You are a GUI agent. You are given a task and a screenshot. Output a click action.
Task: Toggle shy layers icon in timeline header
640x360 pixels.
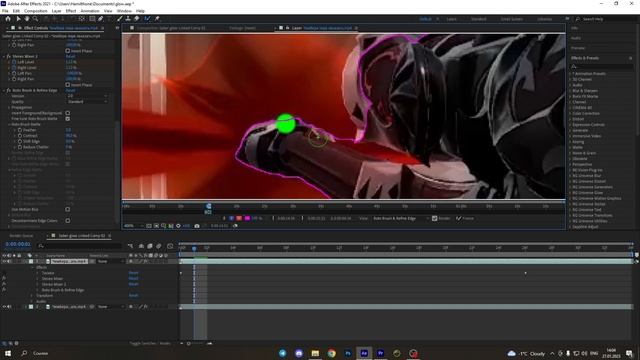point(141,246)
